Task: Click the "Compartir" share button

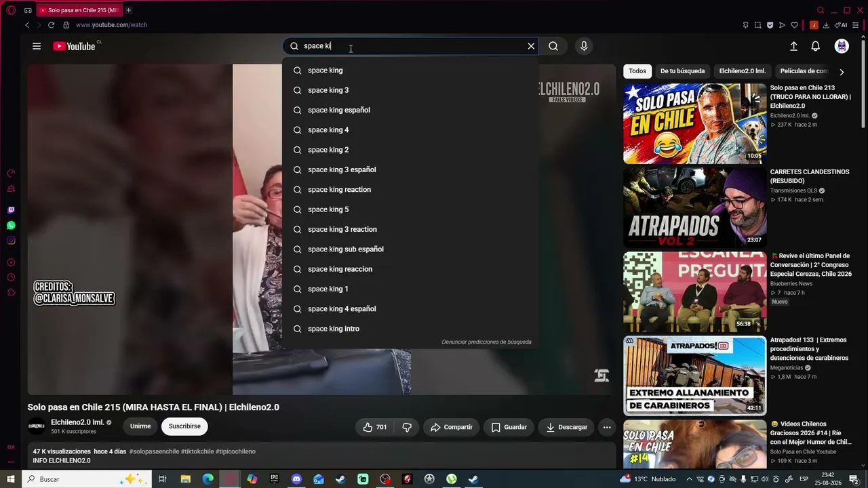Action: (x=452, y=427)
